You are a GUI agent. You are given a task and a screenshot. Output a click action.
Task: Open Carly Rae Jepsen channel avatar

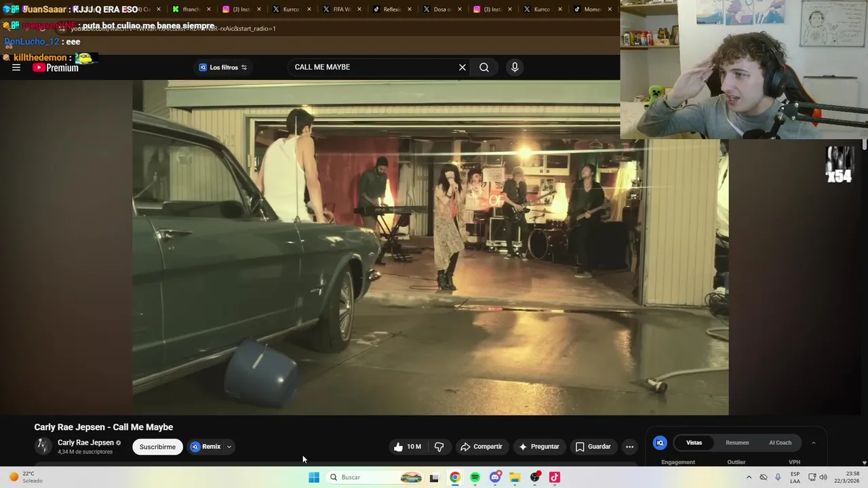(43, 446)
